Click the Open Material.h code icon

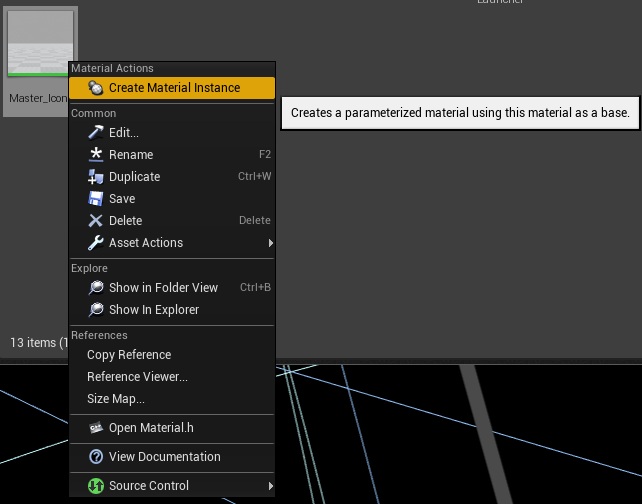pos(96,428)
